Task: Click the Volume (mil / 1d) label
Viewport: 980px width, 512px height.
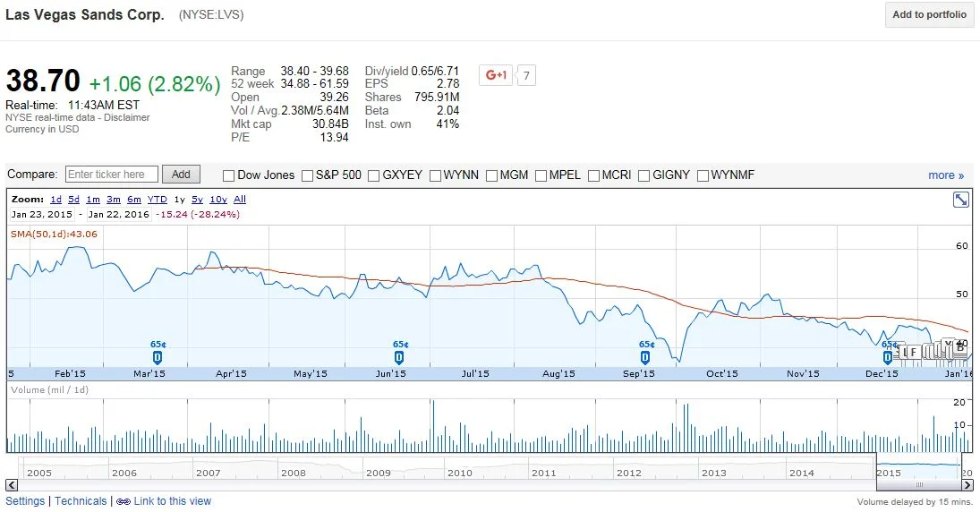Action: pos(49,390)
